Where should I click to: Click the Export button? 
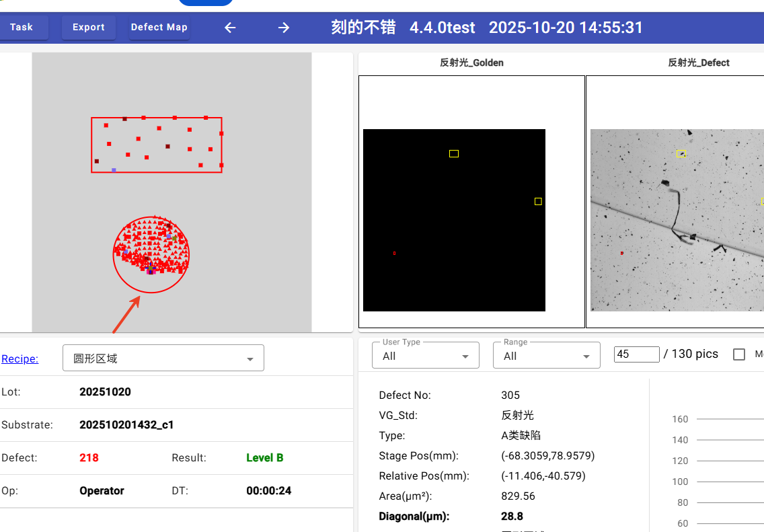tap(89, 28)
